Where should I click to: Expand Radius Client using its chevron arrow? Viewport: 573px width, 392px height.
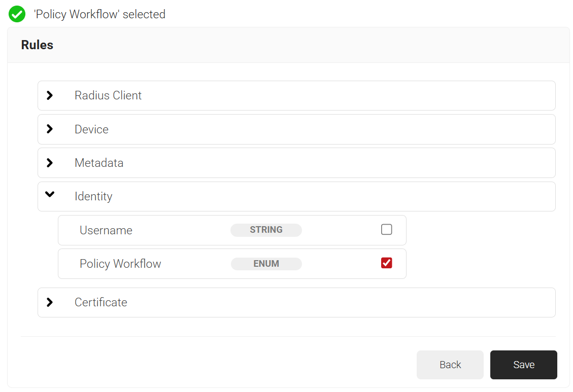(50, 95)
